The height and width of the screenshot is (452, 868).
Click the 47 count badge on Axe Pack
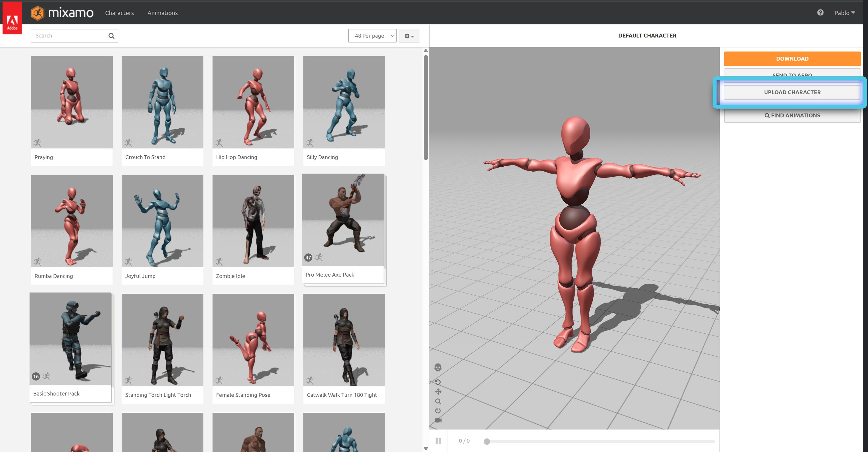point(308,258)
